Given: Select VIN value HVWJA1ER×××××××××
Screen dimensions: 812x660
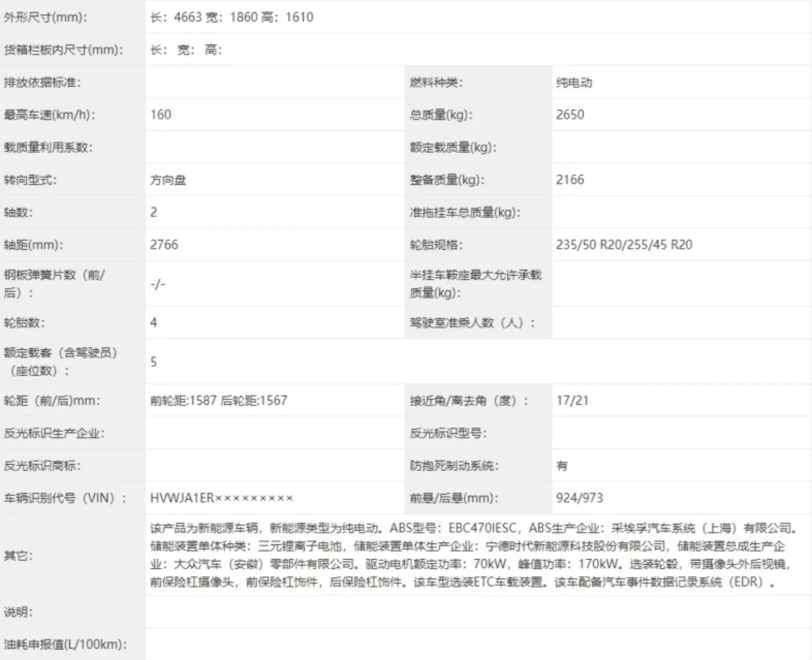Looking at the screenshot, I should 222,498.
